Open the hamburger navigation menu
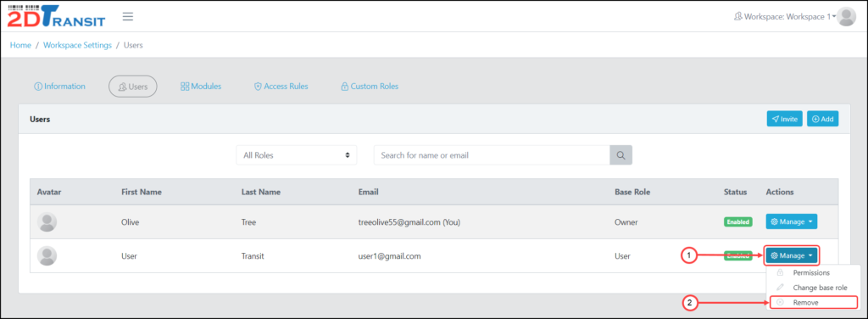This screenshot has height=319, width=868. coord(128,17)
